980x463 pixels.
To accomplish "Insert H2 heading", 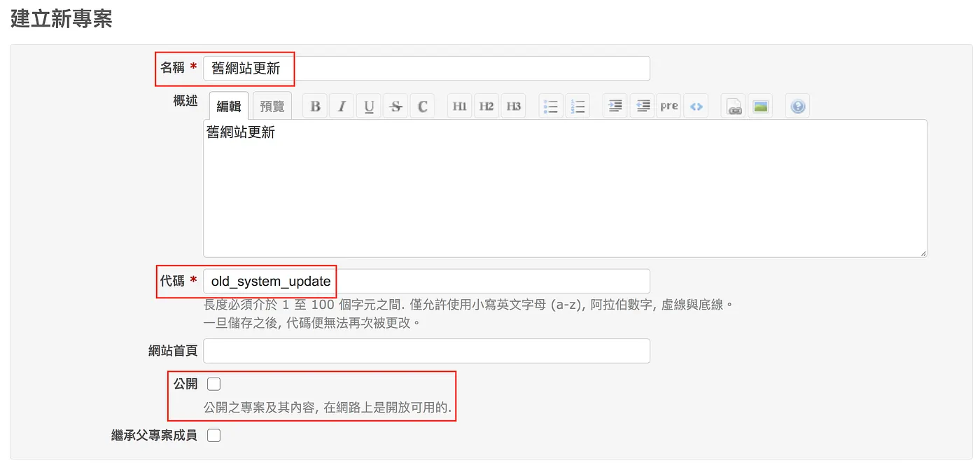I will click(x=486, y=106).
